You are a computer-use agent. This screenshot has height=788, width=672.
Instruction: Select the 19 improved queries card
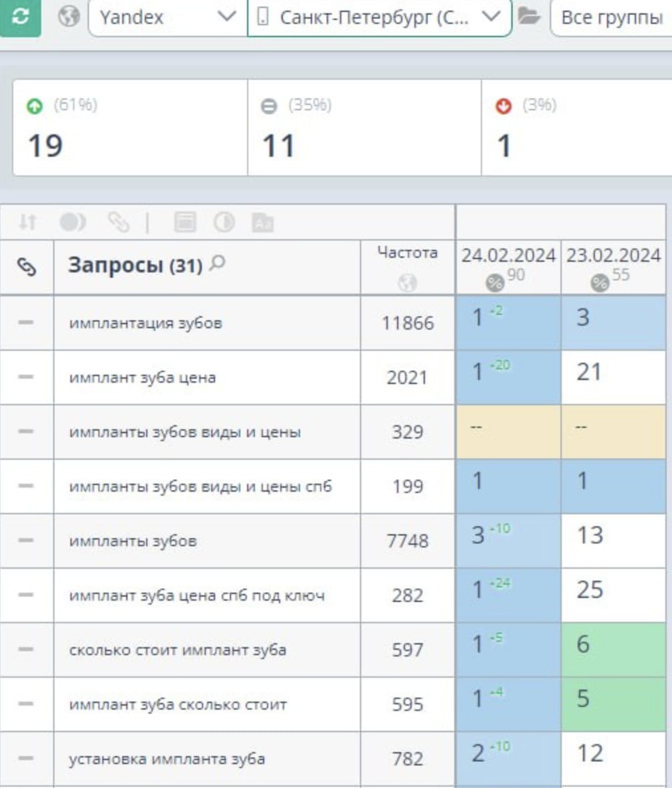[130, 128]
